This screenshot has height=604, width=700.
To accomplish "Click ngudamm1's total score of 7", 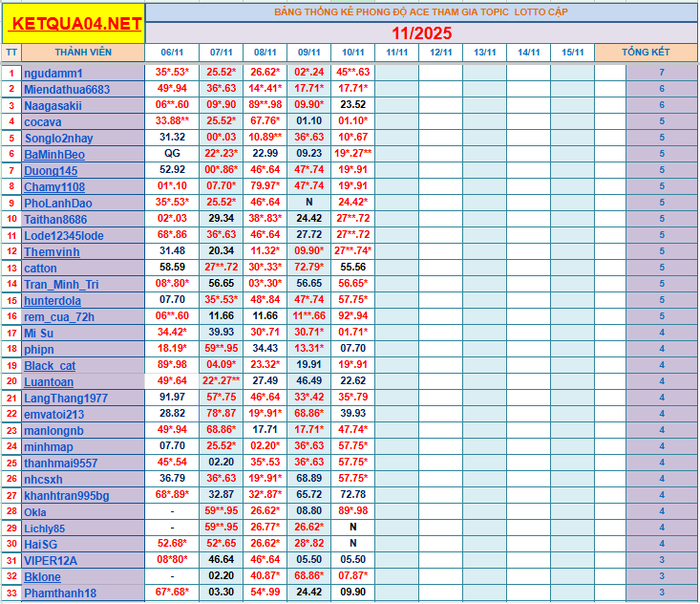I will (661, 73).
